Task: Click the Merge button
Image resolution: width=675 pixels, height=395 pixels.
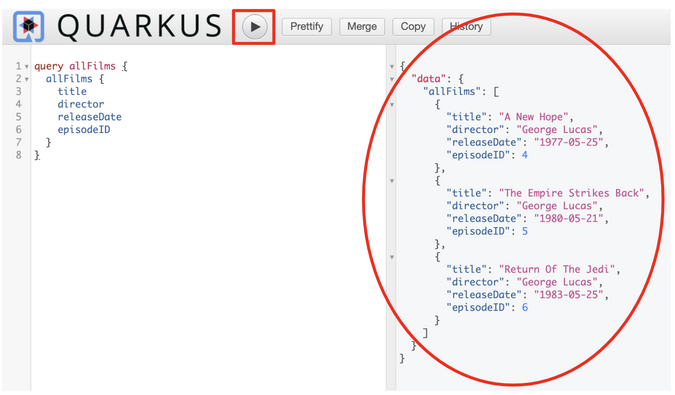Action: (362, 27)
